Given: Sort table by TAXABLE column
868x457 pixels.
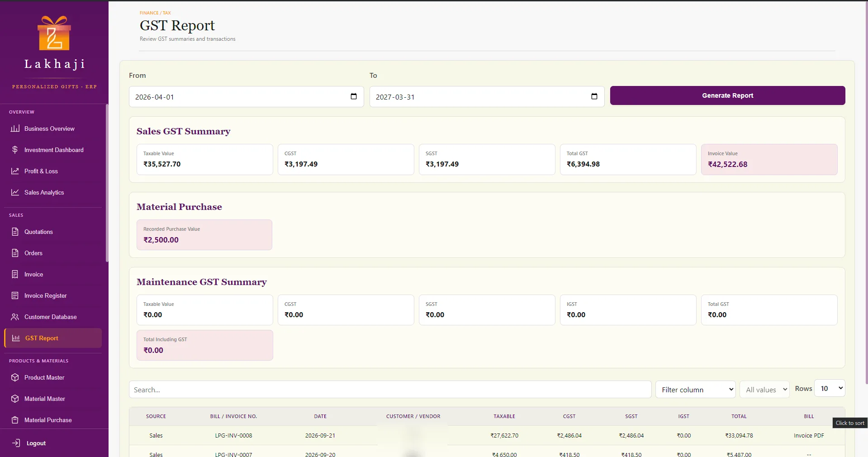Looking at the screenshot, I should 504,416.
